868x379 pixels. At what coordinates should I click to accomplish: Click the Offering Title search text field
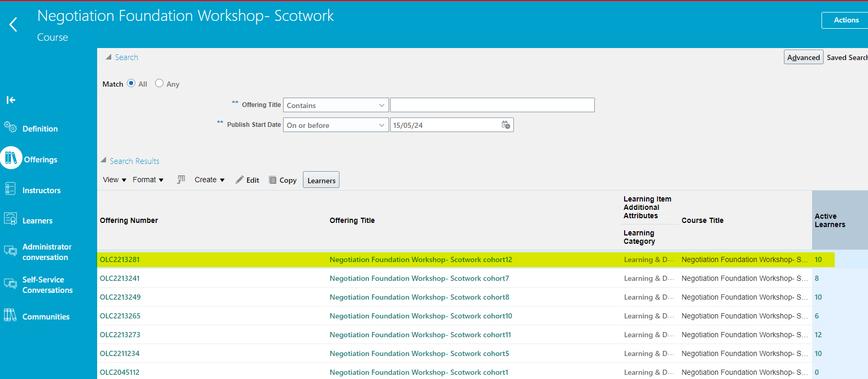pos(492,105)
